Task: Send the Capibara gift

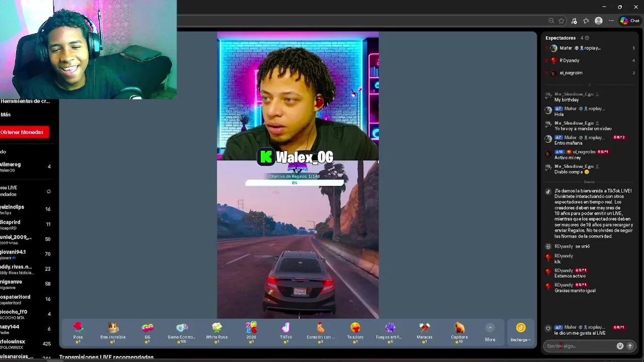Action: tap(459, 332)
